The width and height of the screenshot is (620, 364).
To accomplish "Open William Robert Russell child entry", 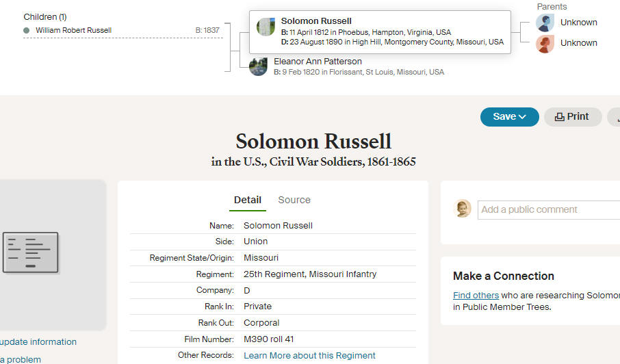I will (73, 30).
